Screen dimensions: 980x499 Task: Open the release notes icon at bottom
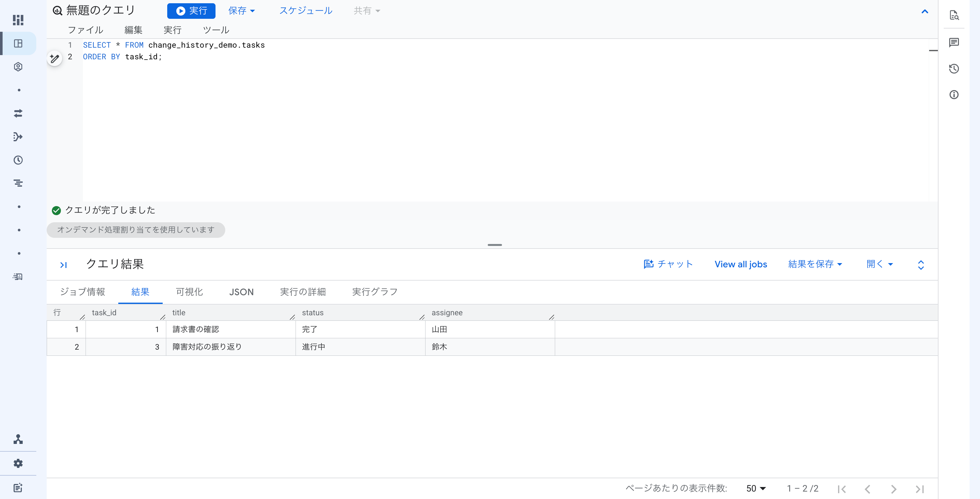click(18, 488)
